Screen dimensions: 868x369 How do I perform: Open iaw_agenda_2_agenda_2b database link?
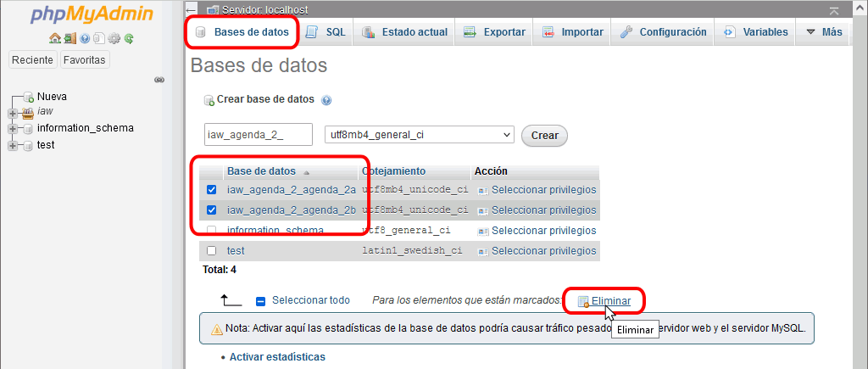point(292,210)
